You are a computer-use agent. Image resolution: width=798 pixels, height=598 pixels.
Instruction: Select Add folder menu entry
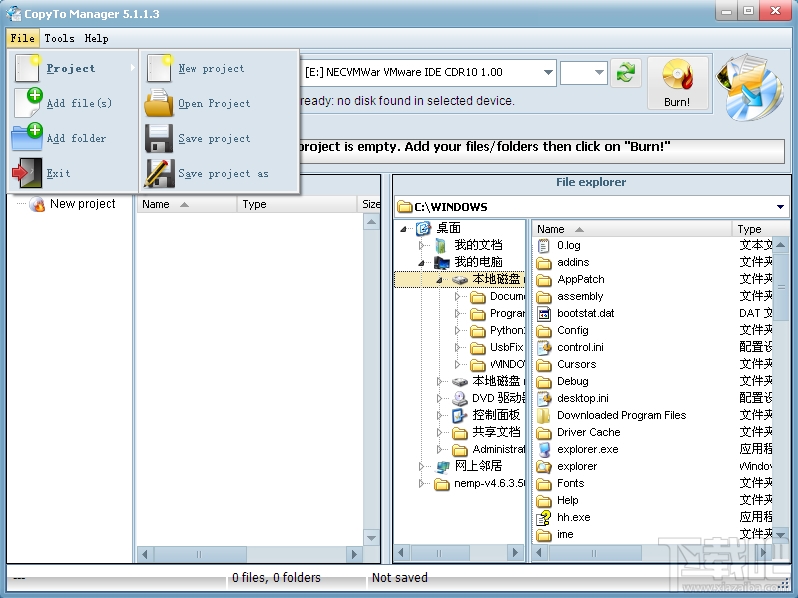[73, 137]
